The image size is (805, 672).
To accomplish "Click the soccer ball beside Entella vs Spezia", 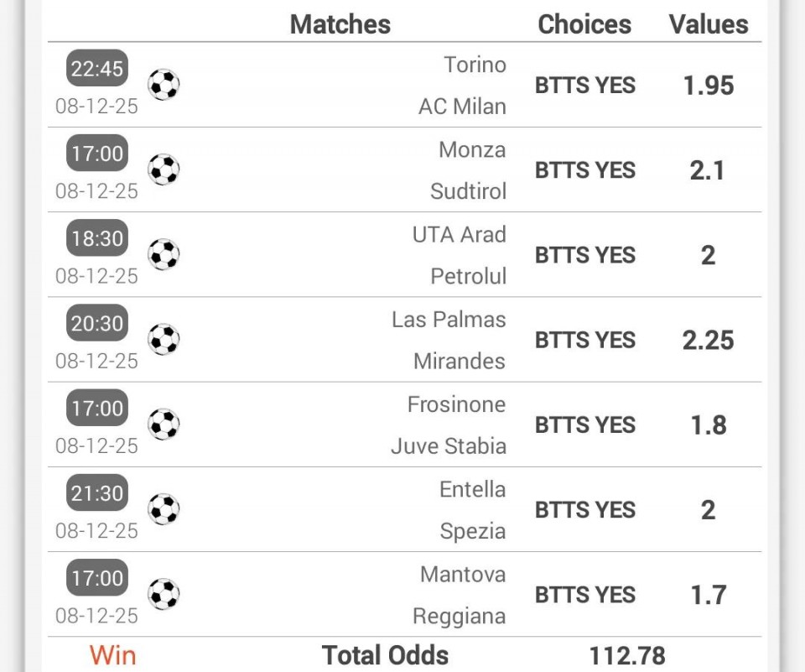I will [x=164, y=509].
